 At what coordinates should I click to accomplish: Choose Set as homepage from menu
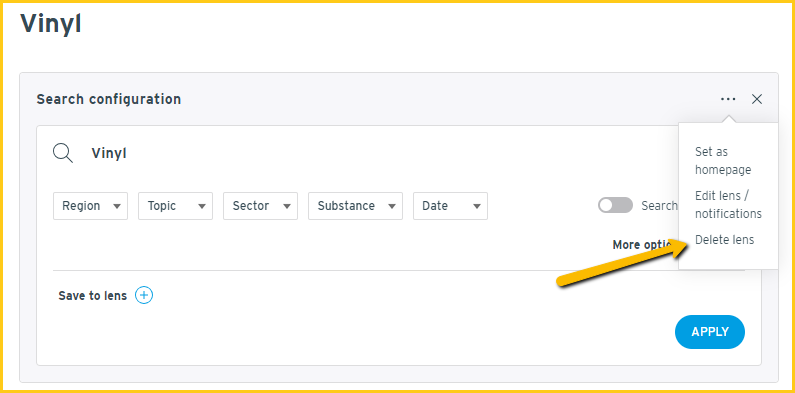[x=723, y=161]
